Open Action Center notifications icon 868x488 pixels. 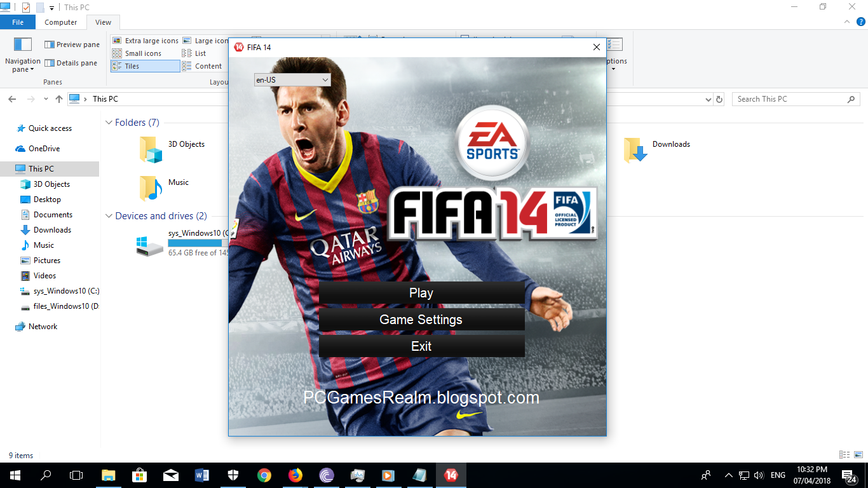click(x=849, y=475)
